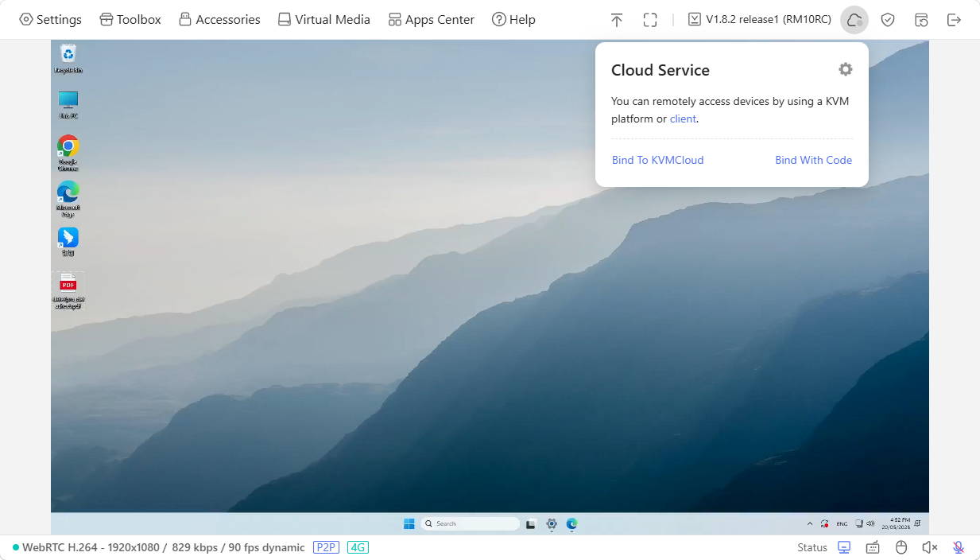Open the security shield icon
980x560 pixels.
(x=888, y=20)
